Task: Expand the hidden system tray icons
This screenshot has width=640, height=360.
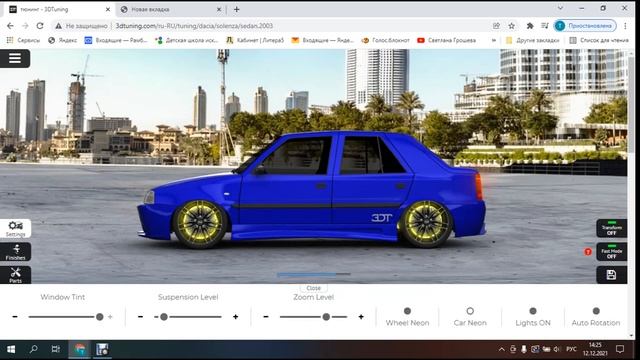Action: pos(502,349)
